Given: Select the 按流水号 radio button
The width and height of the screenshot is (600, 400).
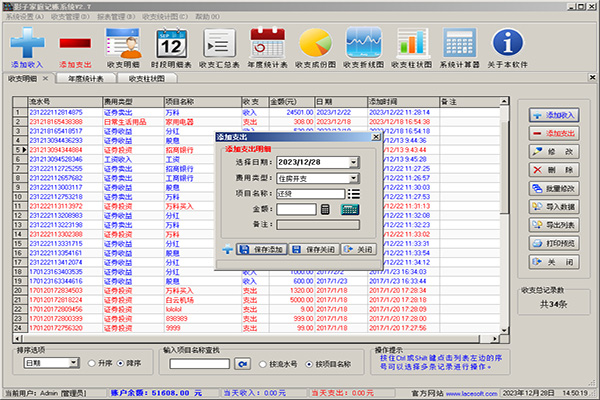Looking at the screenshot, I should [x=262, y=364].
